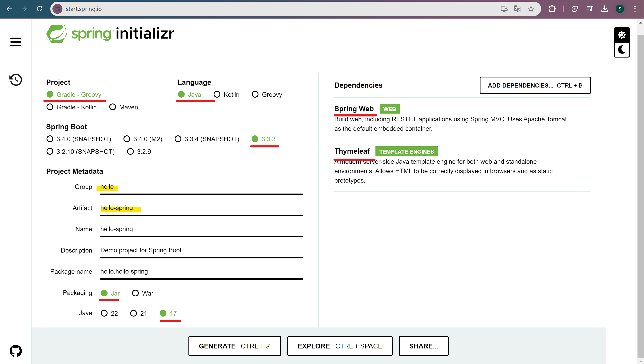Viewport: 644px width, 364px height.
Task: Click the Spring Initializr logo
Action: [110, 34]
